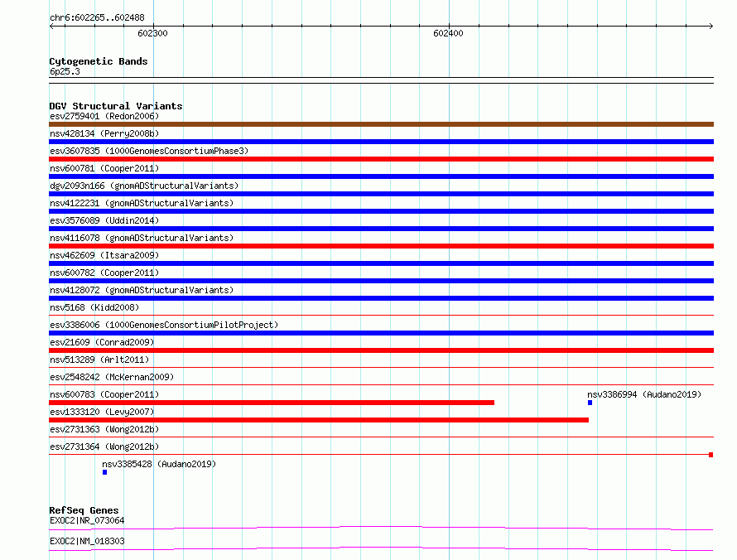Open nsv4116078 (gnomADStructuralVariants) entry
Screen dimensions: 737x560
click(x=142, y=238)
